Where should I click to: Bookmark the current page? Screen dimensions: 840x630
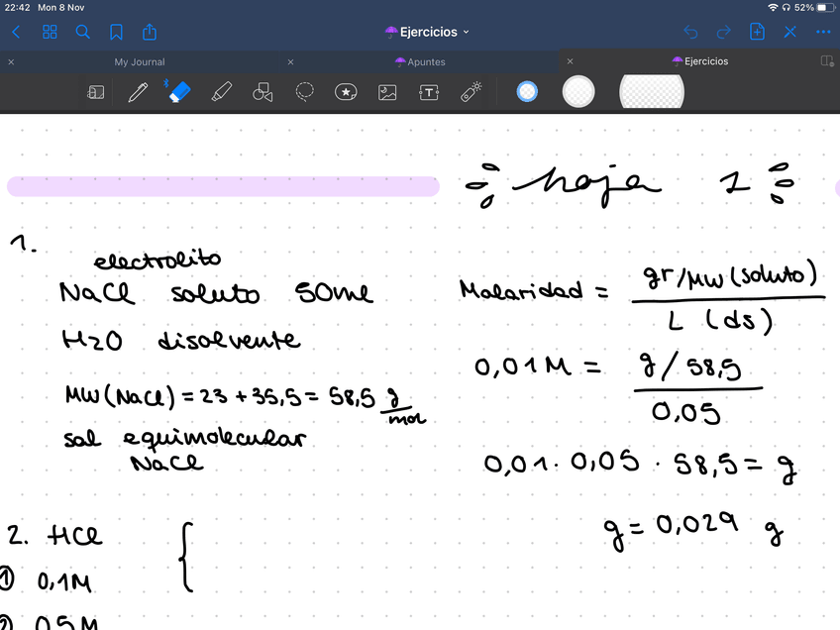click(x=116, y=32)
